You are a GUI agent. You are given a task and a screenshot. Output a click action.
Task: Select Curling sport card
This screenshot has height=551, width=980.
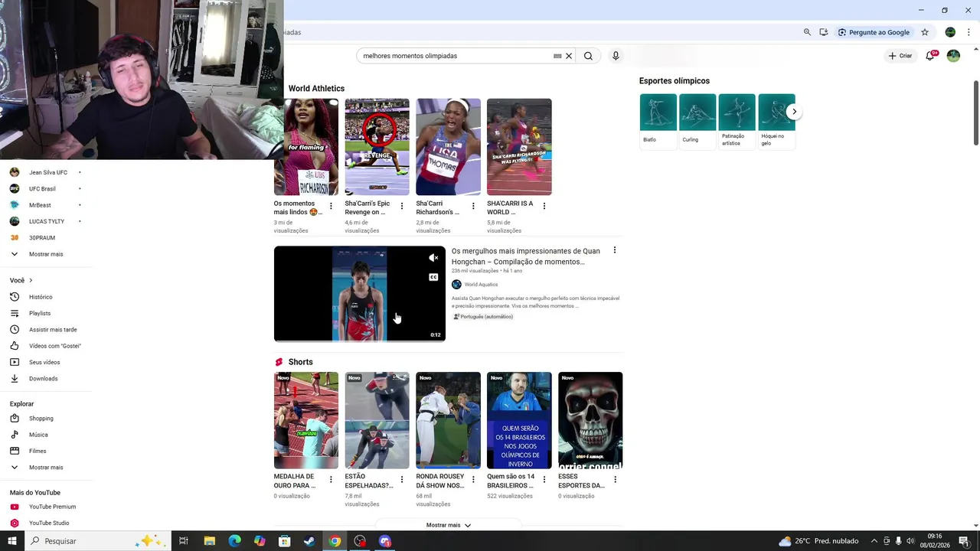coord(697,120)
